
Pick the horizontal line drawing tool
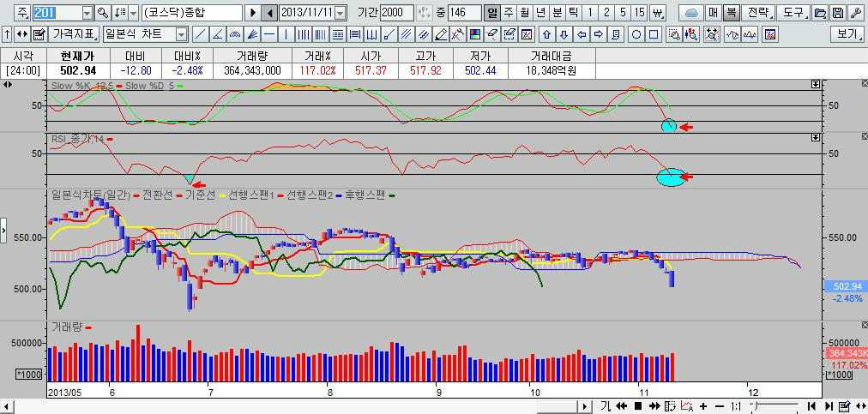click(x=269, y=34)
